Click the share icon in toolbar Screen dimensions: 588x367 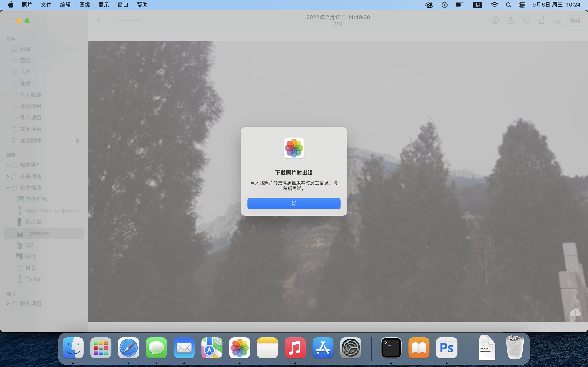[510, 21]
